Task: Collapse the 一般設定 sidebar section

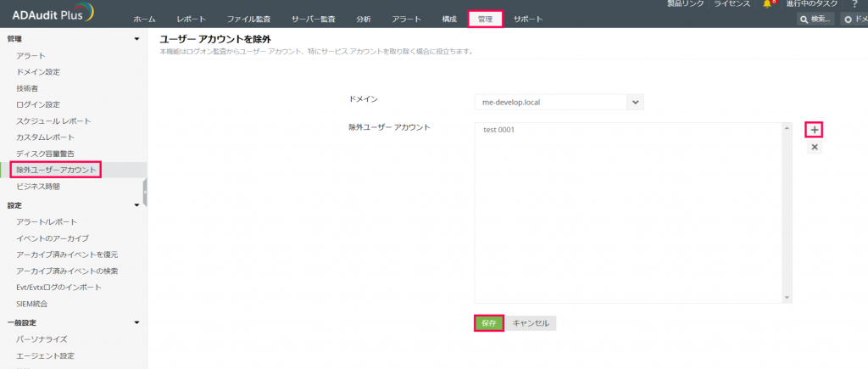Action: (x=137, y=322)
